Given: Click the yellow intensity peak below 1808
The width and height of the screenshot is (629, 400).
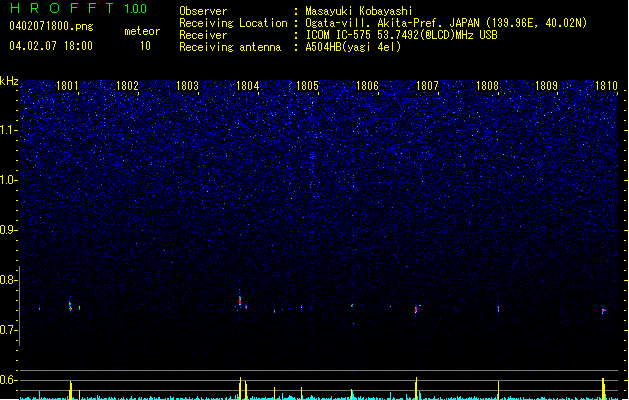Looking at the screenshot, I should tap(498, 390).
